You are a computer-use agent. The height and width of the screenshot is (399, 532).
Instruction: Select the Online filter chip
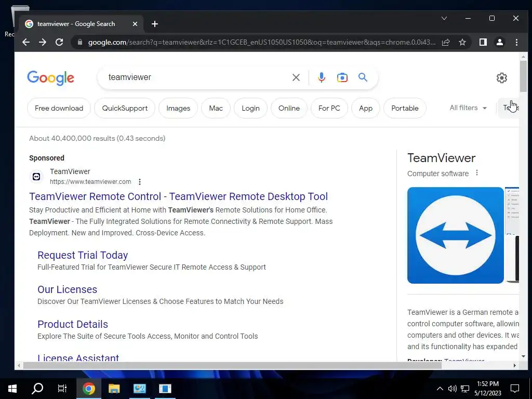pyautogui.click(x=289, y=108)
